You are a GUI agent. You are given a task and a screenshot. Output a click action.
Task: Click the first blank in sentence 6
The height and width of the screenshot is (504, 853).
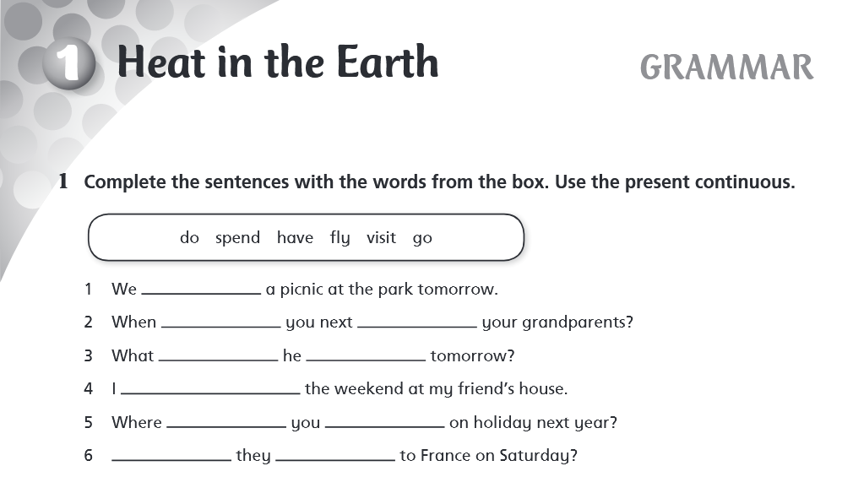point(171,456)
